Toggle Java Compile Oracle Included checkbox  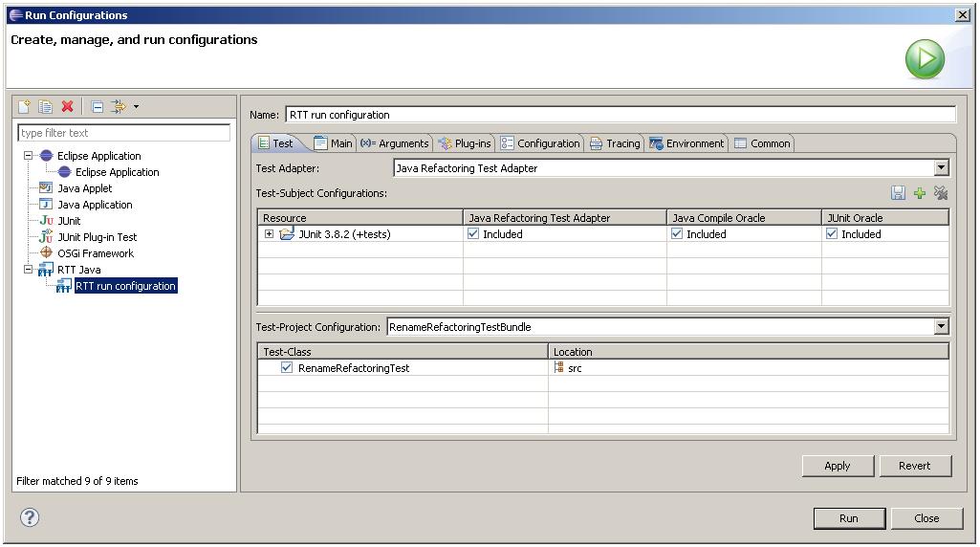(x=676, y=233)
